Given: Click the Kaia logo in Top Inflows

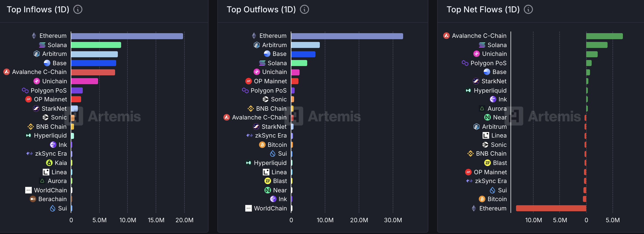Looking at the screenshot, I should point(49,163).
